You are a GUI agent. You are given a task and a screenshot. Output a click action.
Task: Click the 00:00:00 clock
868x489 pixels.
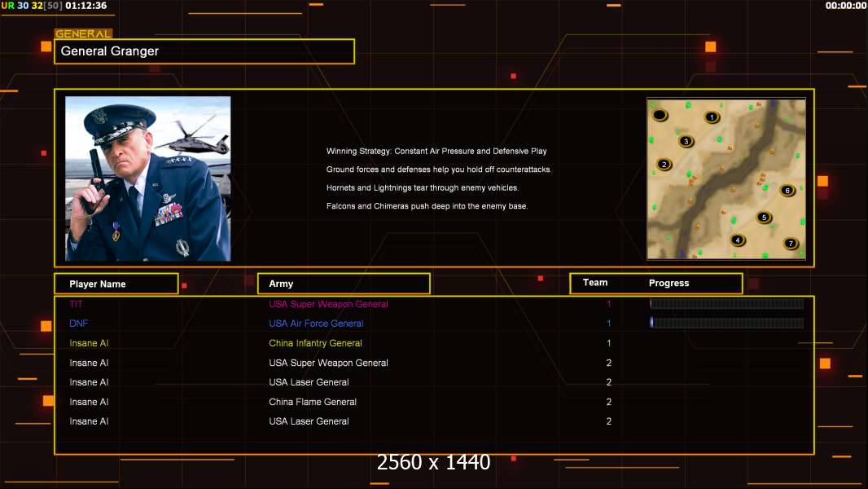[x=846, y=6]
